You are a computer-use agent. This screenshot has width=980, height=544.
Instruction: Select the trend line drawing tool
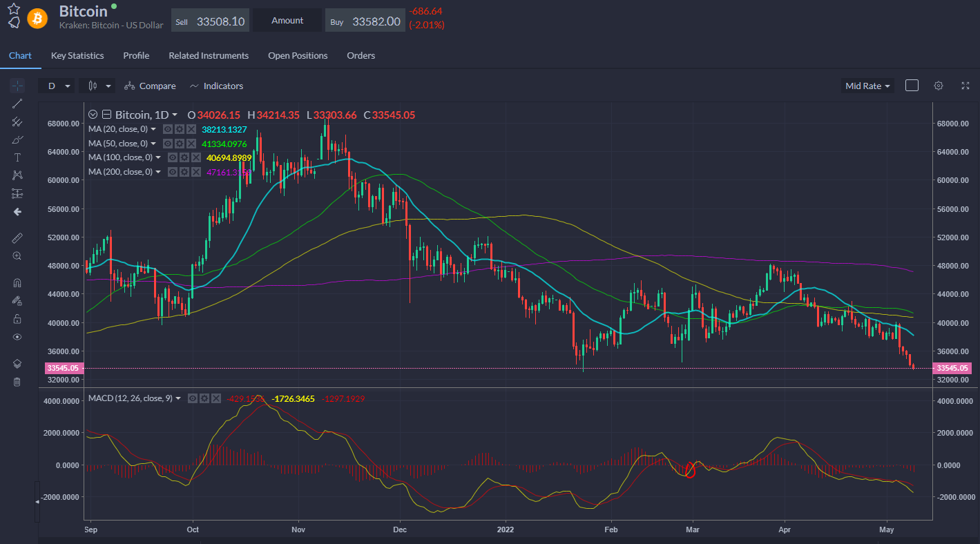pyautogui.click(x=17, y=104)
